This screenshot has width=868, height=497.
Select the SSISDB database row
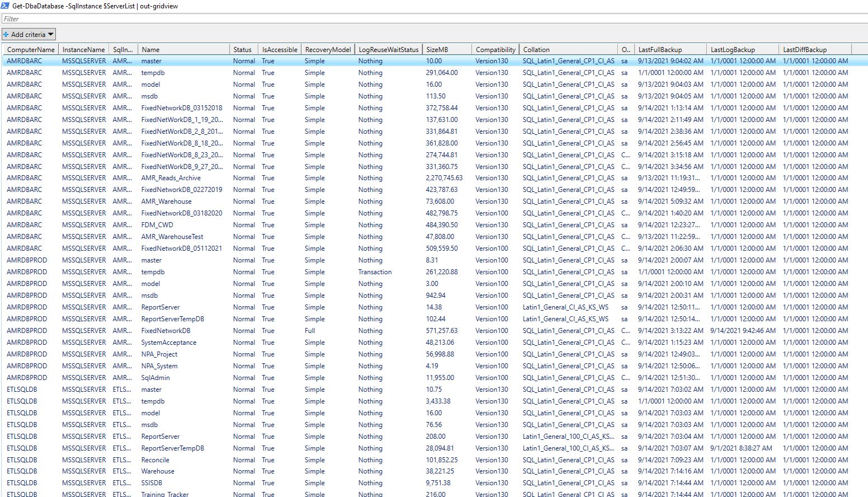152,483
